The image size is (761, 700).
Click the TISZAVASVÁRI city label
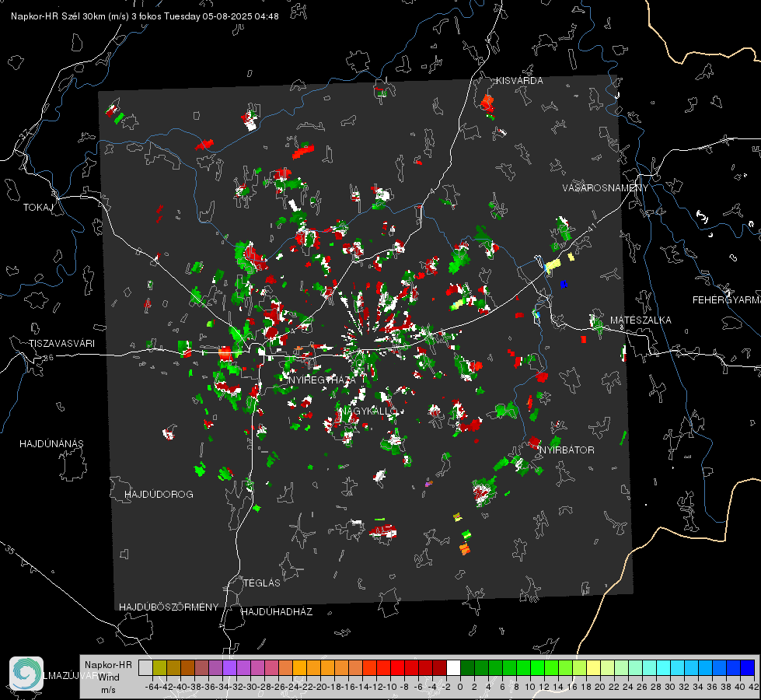click(61, 344)
